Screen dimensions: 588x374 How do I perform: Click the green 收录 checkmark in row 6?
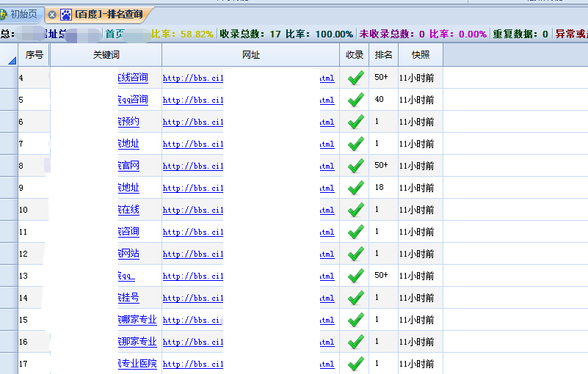click(x=355, y=122)
